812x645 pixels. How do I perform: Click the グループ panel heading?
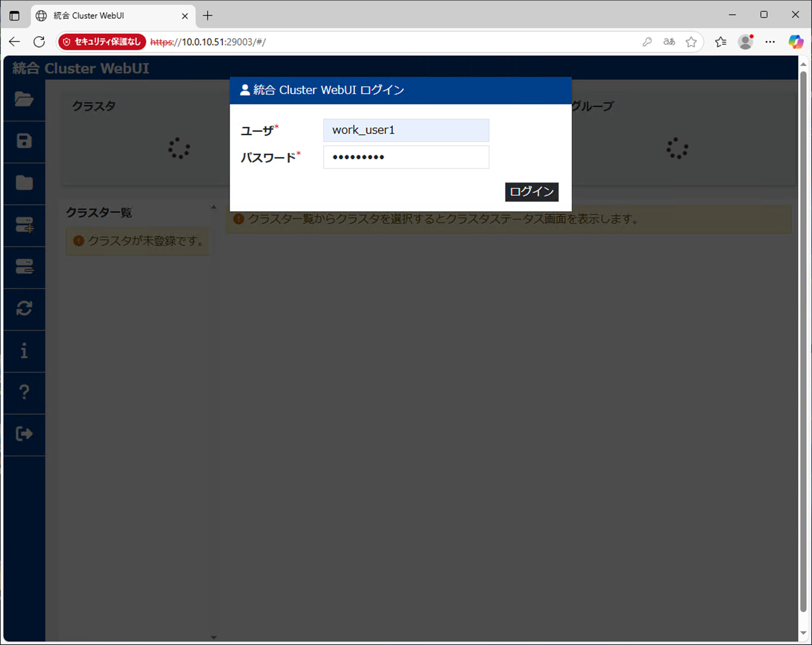592,106
